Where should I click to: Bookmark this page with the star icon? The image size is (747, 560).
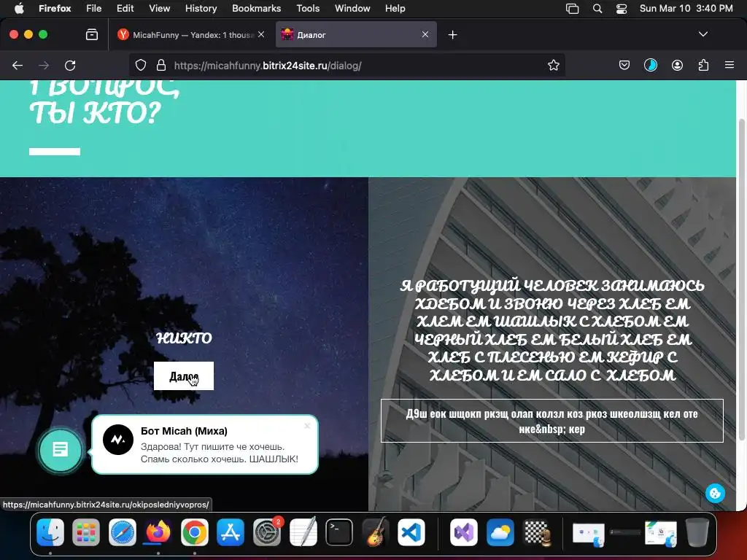coord(553,65)
